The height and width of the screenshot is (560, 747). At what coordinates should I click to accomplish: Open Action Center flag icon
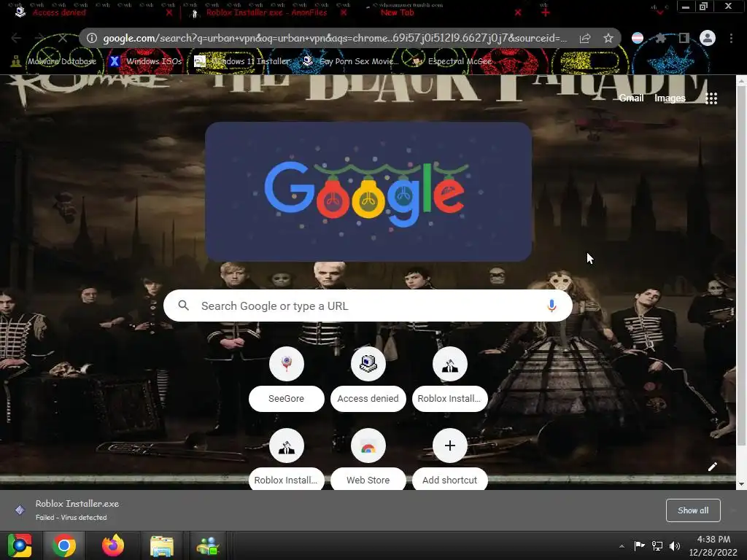[639, 545]
